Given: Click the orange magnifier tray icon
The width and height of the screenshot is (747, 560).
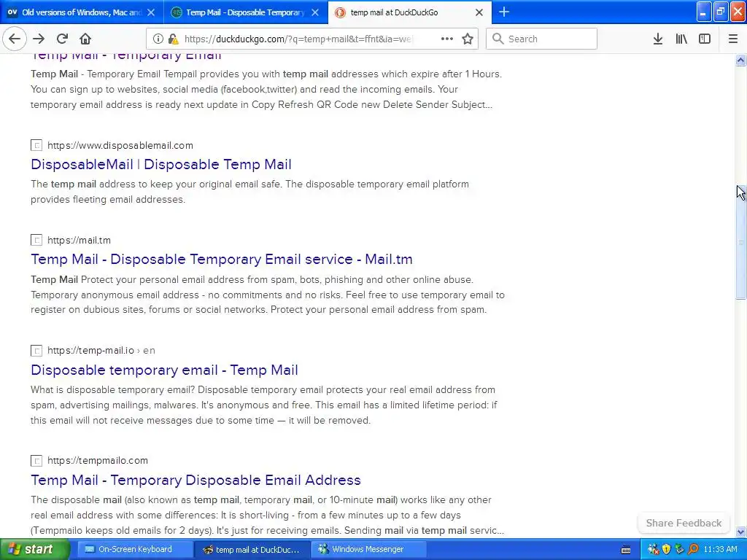Looking at the screenshot, I should click(x=693, y=550).
